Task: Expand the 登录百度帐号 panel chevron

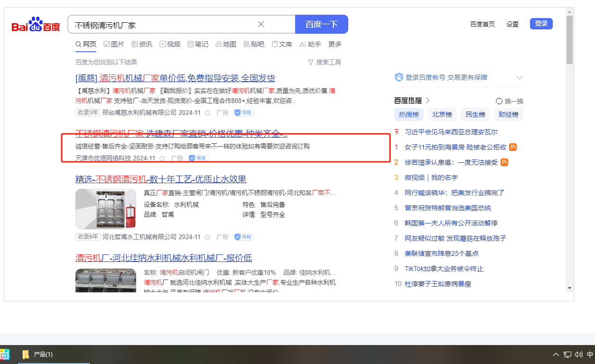Action: [x=520, y=78]
